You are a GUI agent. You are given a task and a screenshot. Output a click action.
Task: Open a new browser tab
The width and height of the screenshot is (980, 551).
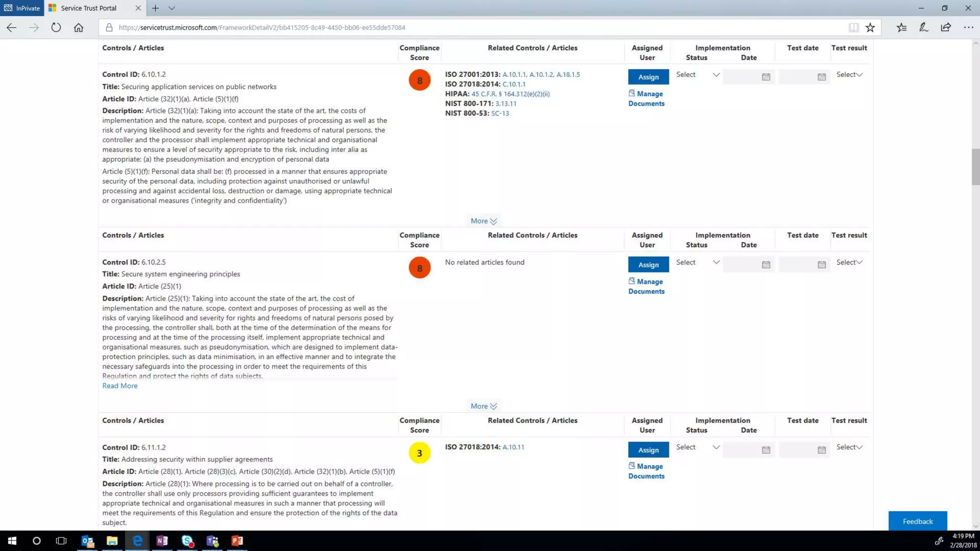point(155,8)
